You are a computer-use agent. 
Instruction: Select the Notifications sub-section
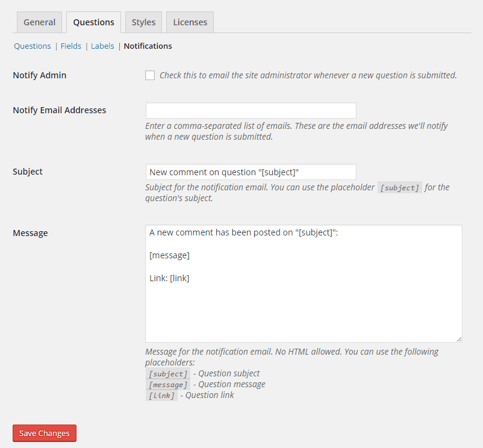click(148, 46)
